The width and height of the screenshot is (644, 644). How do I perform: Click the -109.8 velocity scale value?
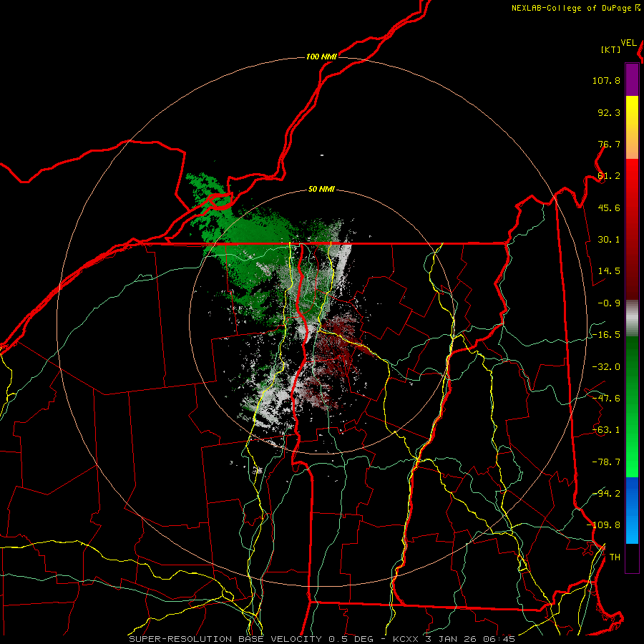(x=603, y=525)
